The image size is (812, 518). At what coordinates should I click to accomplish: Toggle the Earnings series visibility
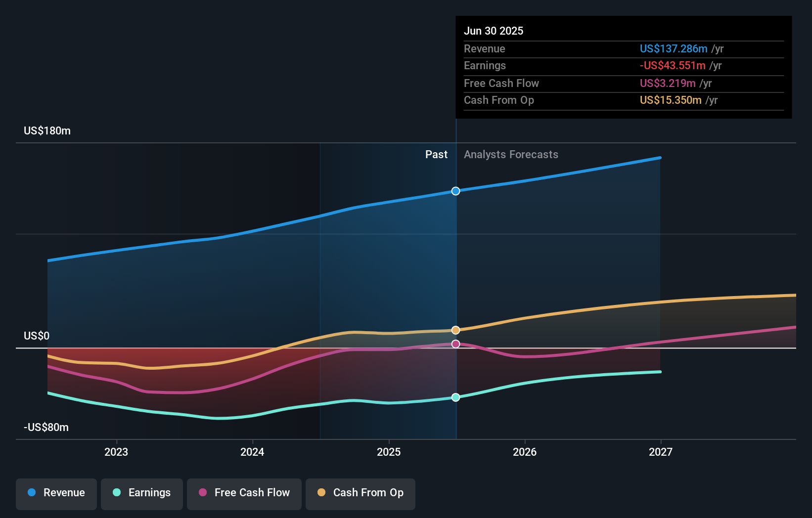(142, 493)
